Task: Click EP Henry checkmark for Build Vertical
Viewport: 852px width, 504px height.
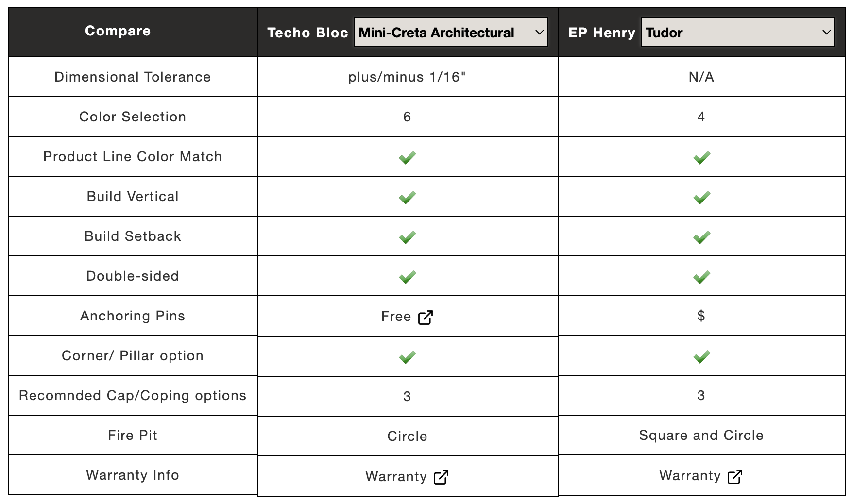Action: click(x=701, y=197)
